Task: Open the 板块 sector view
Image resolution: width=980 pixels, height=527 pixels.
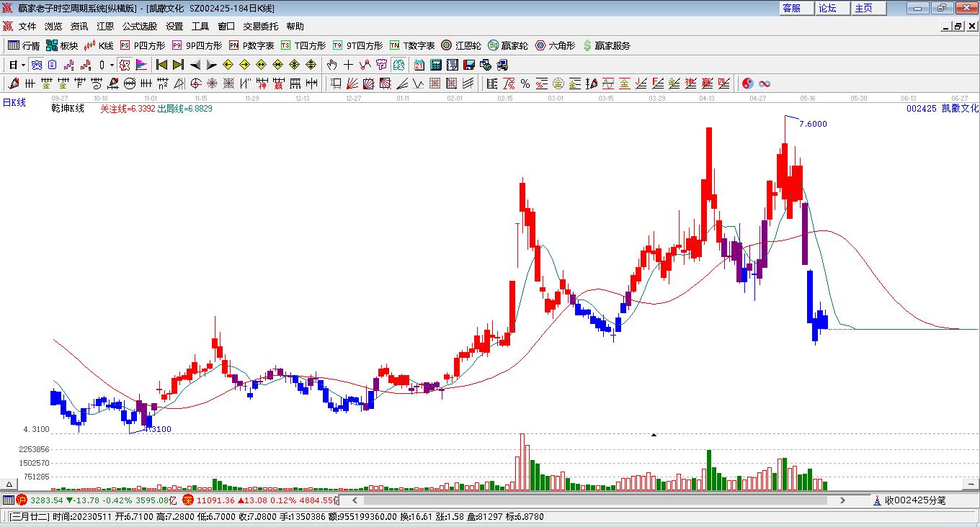Action: point(62,45)
